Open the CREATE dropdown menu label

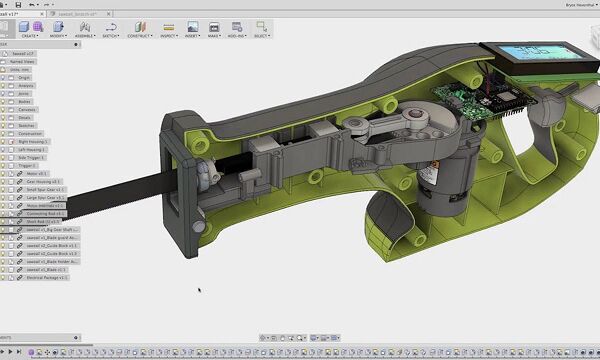(29, 36)
